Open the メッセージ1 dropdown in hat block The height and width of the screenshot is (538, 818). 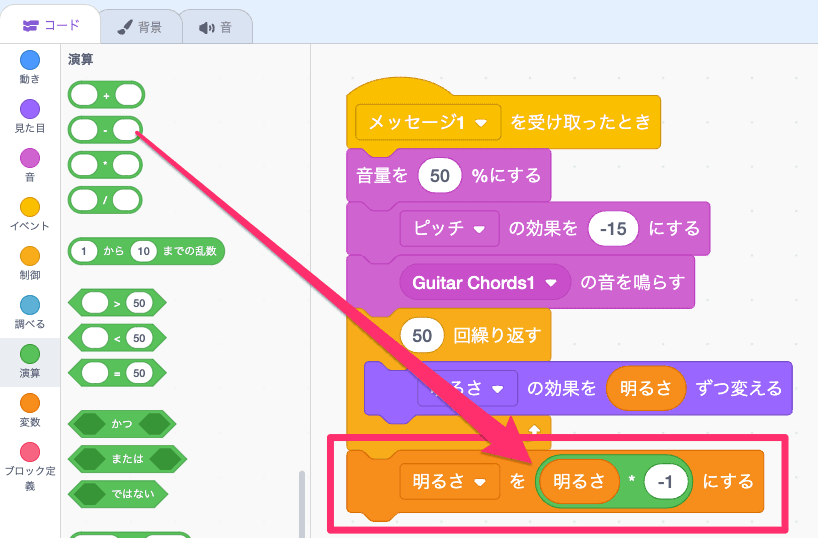click(428, 122)
